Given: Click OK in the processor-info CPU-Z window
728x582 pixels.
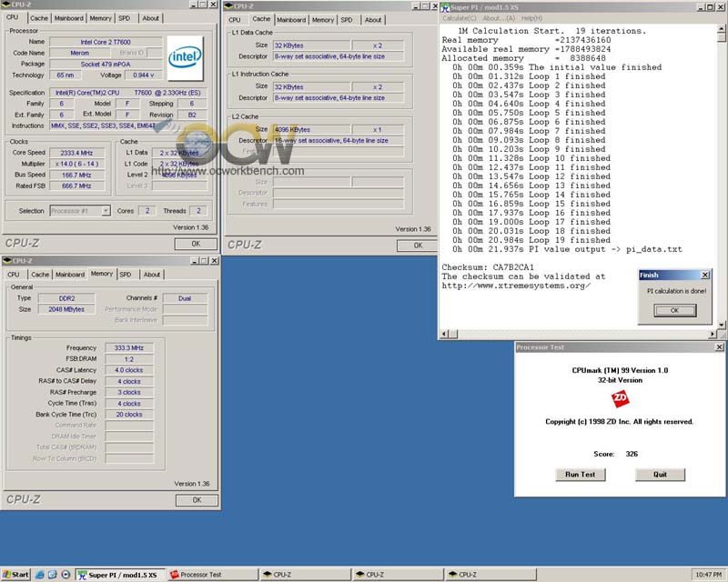Looking at the screenshot, I should click(196, 244).
